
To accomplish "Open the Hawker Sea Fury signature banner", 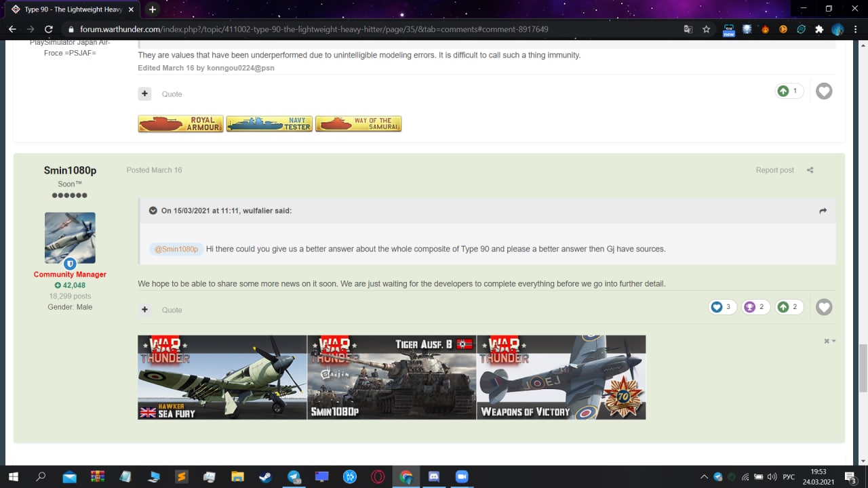I will point(222,378).
